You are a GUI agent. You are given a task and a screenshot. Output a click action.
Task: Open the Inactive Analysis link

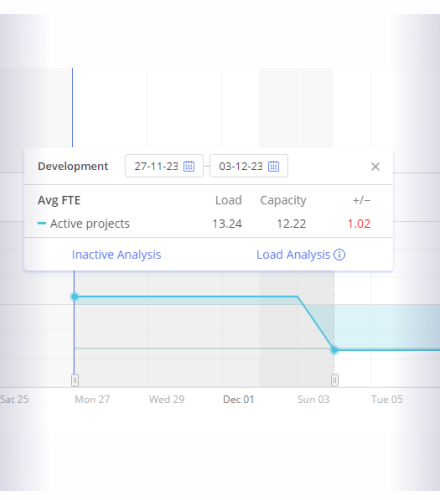[x=116, y=255]
